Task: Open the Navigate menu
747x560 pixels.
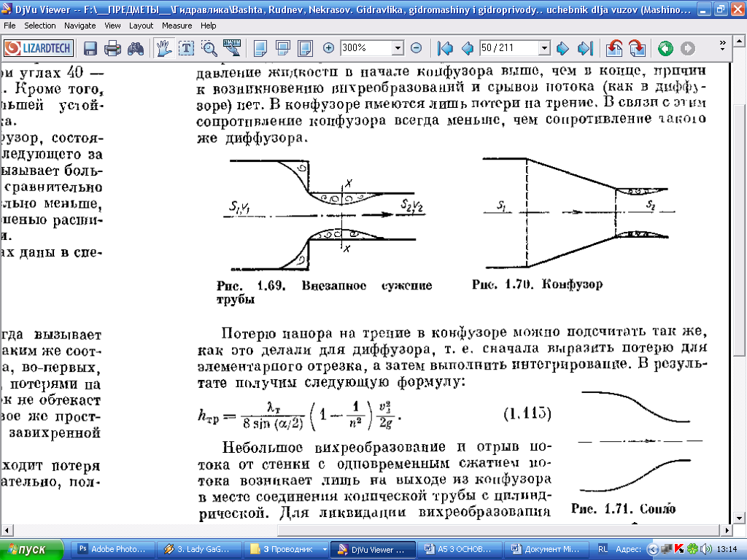Action: click(x=80, y=26)
